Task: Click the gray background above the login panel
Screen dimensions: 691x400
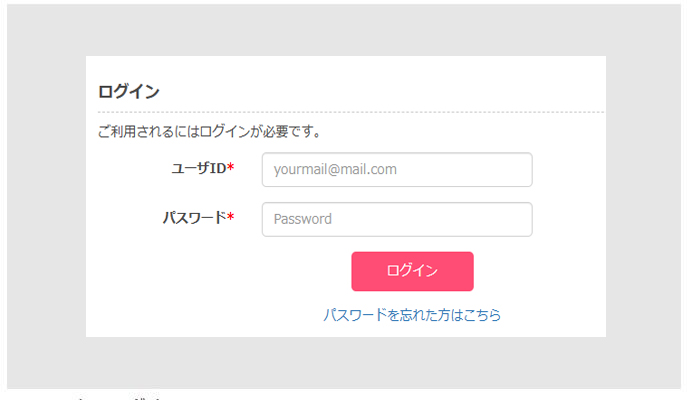Action: click(345, 30)
